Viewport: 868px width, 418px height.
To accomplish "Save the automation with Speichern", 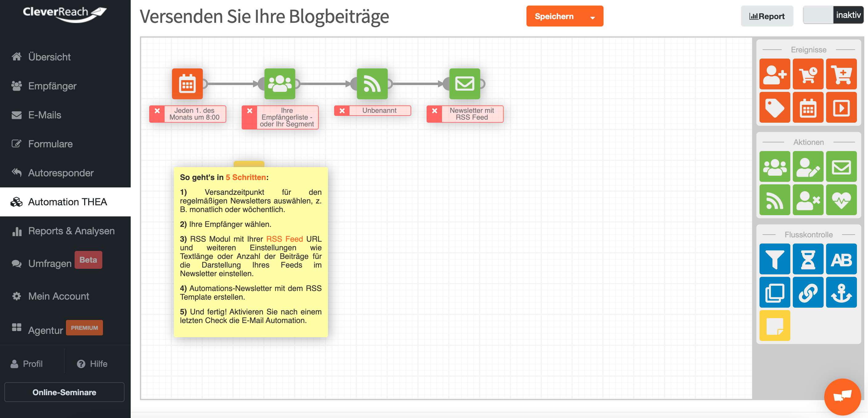I will click(554, 16).
